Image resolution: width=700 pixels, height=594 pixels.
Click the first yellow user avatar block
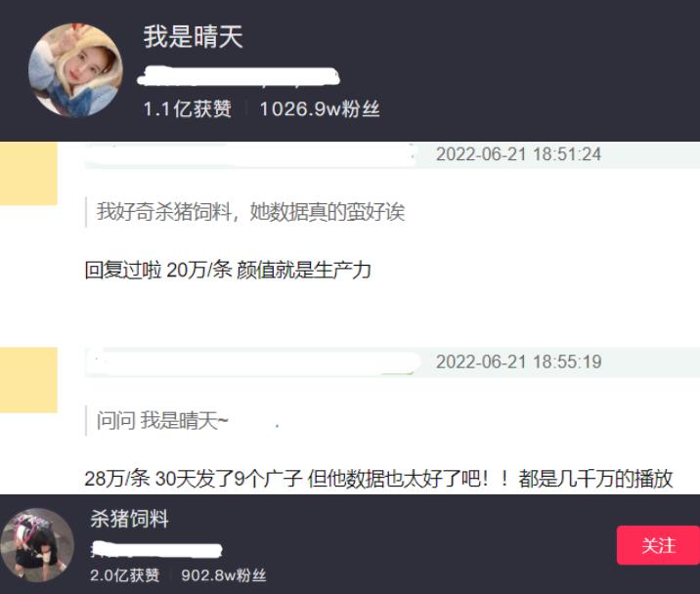28,173
